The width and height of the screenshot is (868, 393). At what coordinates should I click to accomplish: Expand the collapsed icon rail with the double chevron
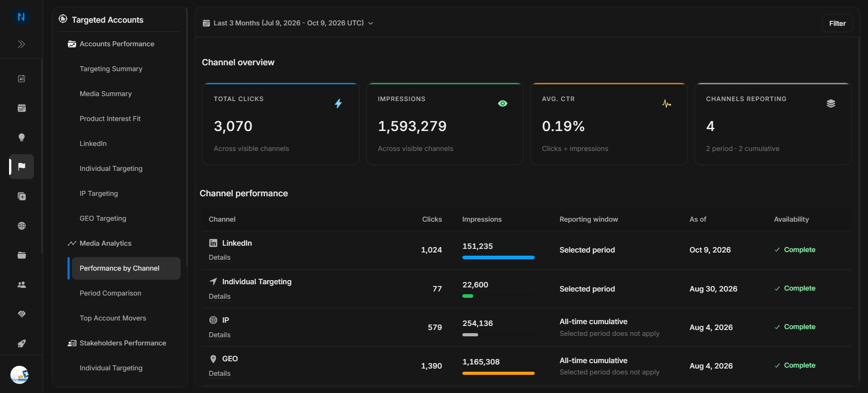click(21, 44)
